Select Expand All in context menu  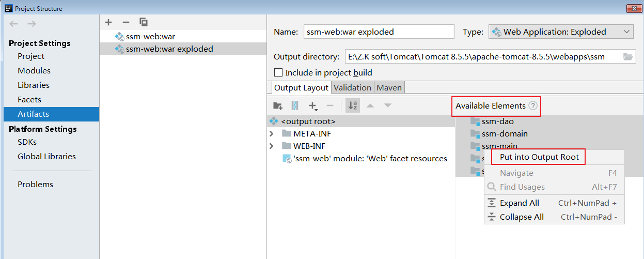point(519,203)
